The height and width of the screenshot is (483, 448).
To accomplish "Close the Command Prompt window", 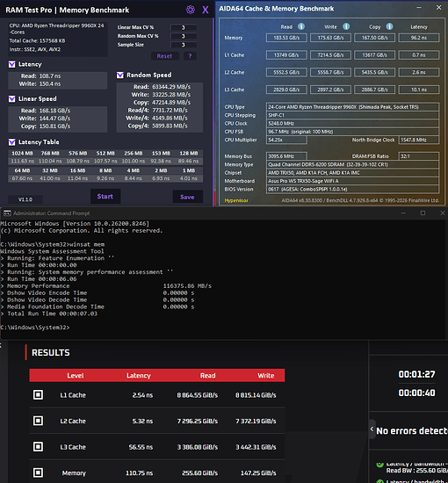I will click(x=443, y=213).
